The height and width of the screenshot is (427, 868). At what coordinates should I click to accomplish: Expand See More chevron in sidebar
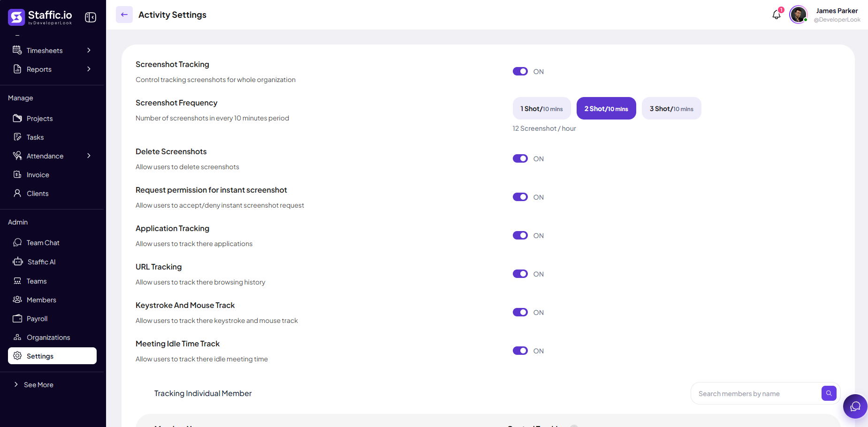click(16, 384)
